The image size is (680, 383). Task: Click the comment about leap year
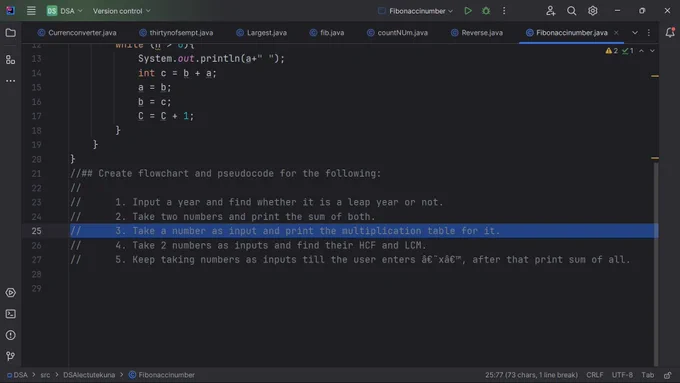(x=257, y=202)
